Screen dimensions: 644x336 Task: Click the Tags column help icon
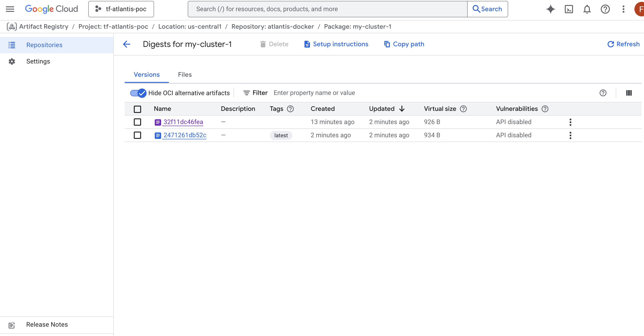pyautogui.click(x=290, y=109)
